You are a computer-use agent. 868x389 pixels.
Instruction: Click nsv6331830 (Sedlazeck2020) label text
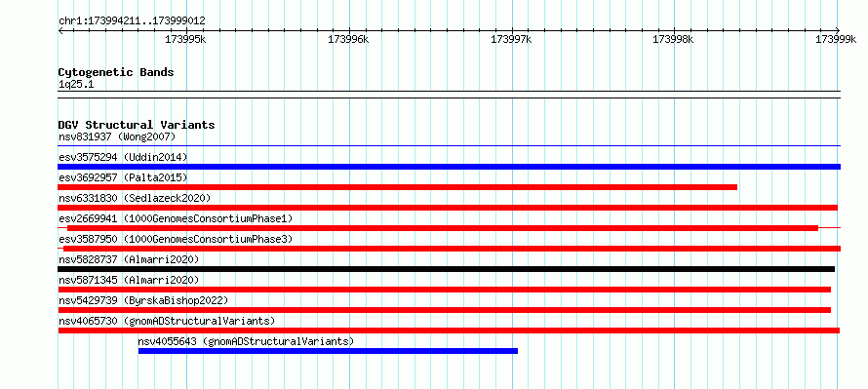(x=135, y=198)
